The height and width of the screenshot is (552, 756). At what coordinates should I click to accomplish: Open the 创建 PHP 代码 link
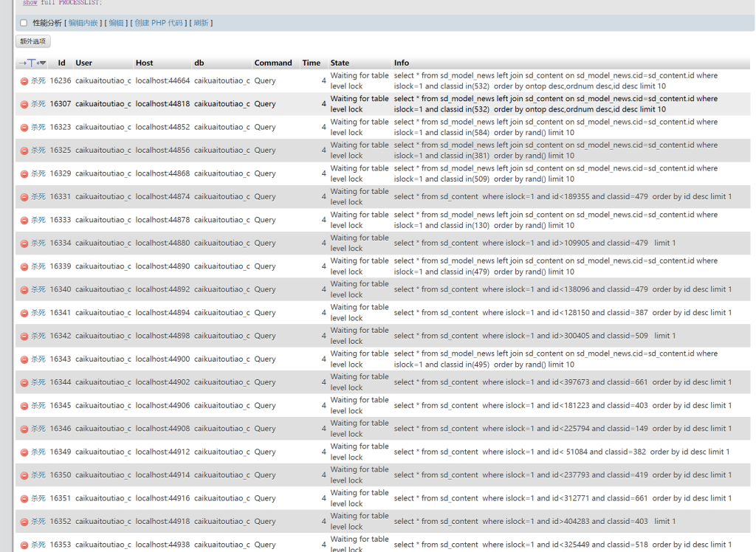point(158,23)
